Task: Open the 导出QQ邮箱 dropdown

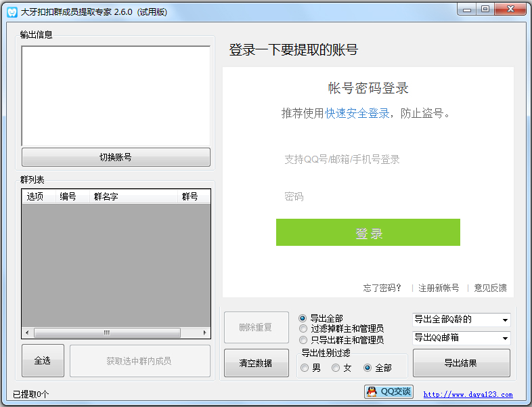Action: tap(461, 338)
